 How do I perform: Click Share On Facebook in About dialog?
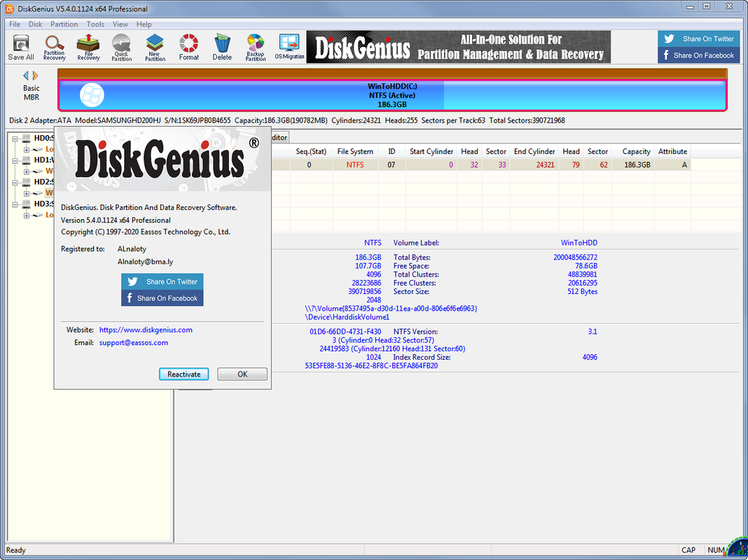click(162, 298)
